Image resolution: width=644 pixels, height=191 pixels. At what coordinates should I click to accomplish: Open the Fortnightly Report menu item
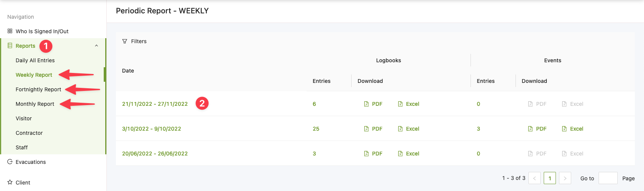[x=38, y=89]
